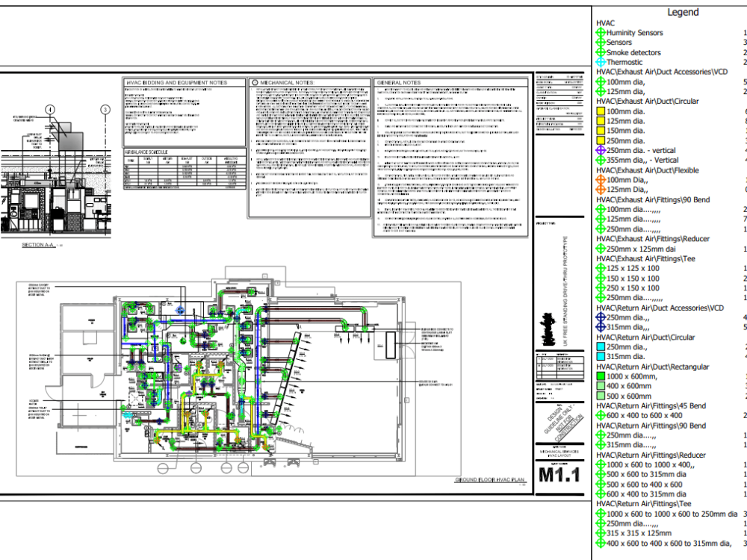Click the orange 100mm Dia flexible duct symbol

[602, 180]
